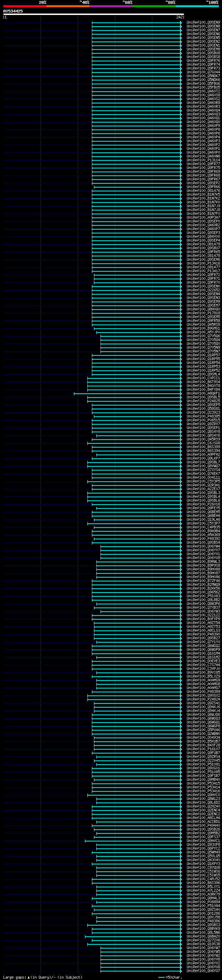
Task: Open hit UniRef100_O81476
Action: [x=203, y=191]
